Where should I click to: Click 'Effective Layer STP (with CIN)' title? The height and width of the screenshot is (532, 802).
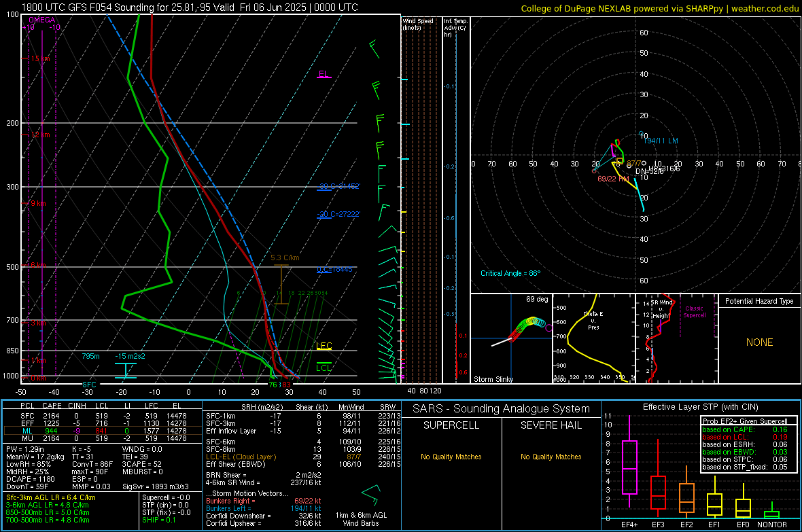pos(700,407)
